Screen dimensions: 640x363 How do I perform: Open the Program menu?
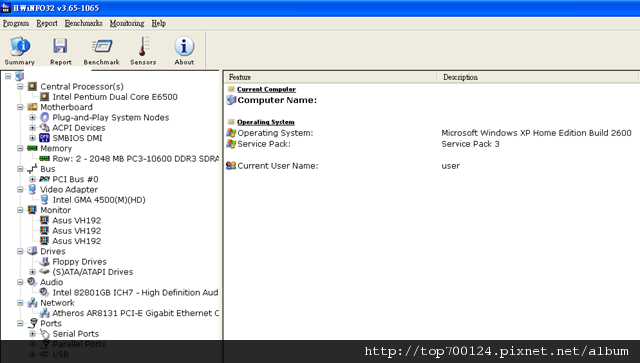pos(16,23)
